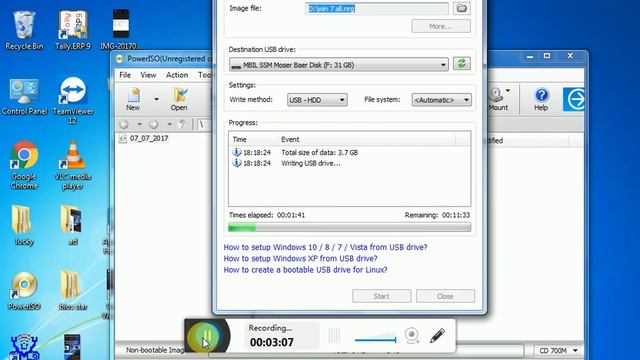Screen dimensions: 640x360
Task: Click the recording timer 00:03:07
Action: [272, 342]
